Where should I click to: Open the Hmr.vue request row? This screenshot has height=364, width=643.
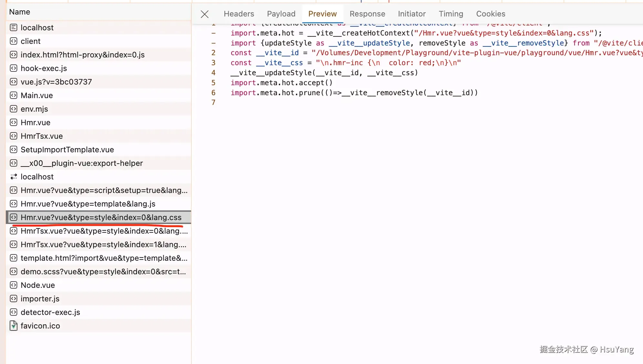pyautogui.click(x=98, y=122)
